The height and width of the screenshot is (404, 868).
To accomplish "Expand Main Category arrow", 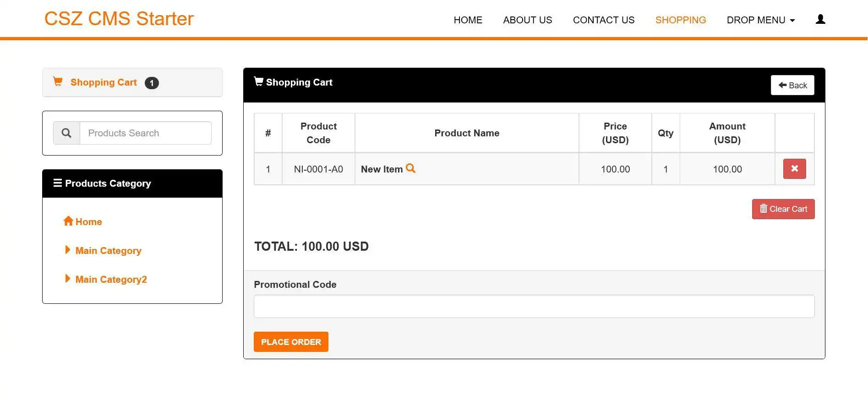I will (x=68, y=250).
